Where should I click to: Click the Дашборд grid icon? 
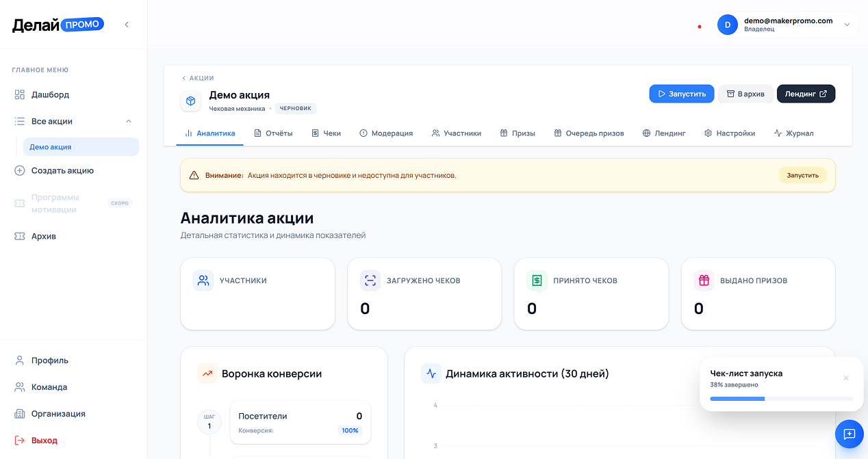[x=20, y=94]
